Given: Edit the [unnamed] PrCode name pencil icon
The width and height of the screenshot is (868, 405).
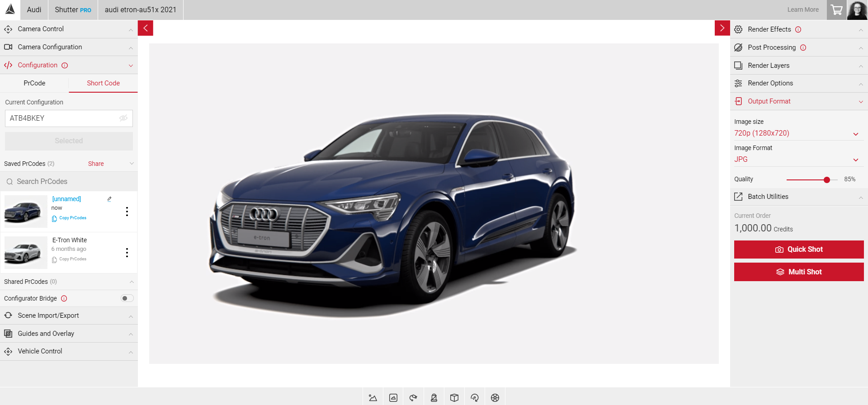Looking at the screenshot, I should click(109, 199).
